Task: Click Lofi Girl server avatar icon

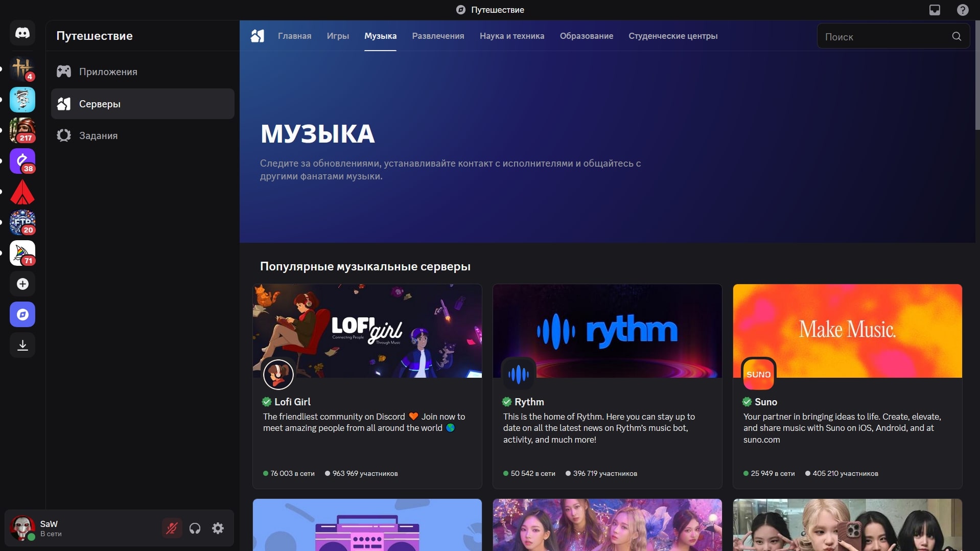Action: pos(278,374)
